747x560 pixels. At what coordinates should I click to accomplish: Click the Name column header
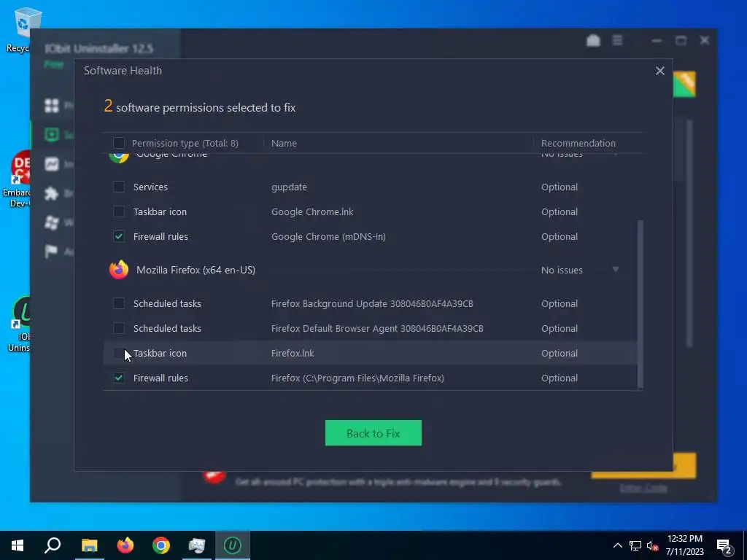pos(284,144)
